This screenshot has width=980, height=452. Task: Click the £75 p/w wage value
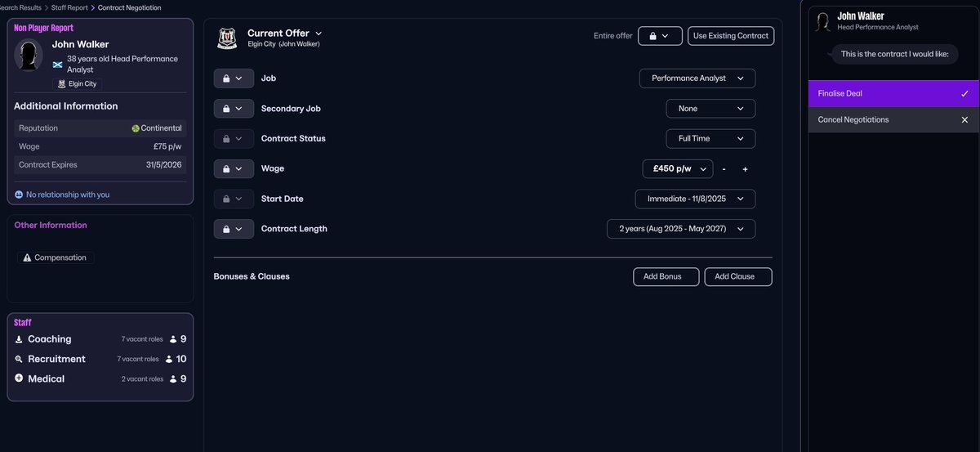pos(167,146)
